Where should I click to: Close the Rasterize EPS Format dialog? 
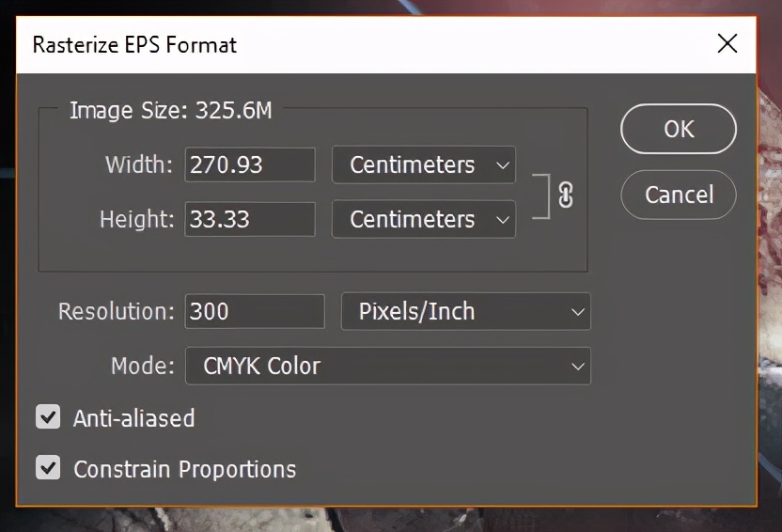click(x=727, y=43)
